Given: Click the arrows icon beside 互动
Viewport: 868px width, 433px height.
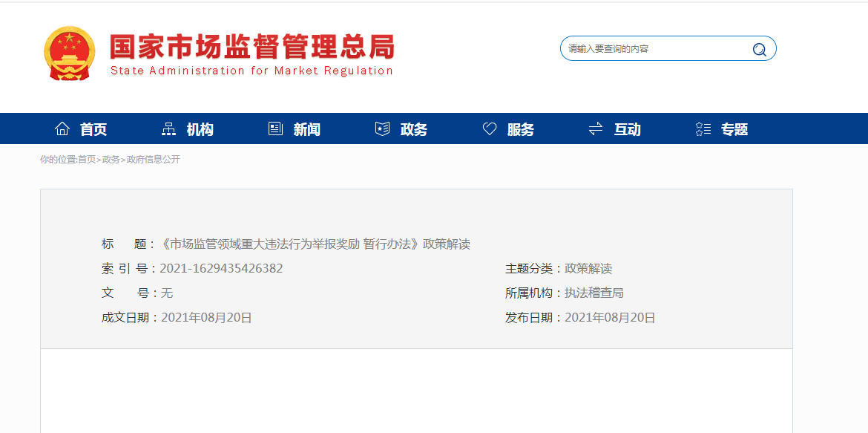Looking at the screenshot, I should 596,128.
